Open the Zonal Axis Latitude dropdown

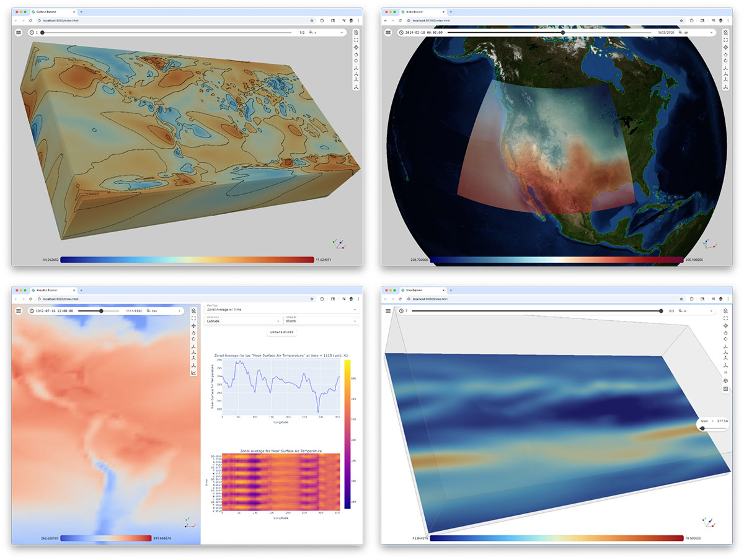click(243, 321)
